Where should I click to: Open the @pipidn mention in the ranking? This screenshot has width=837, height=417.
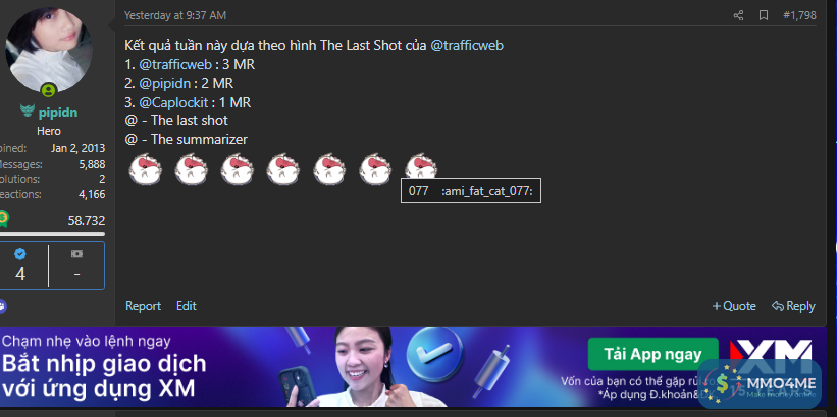165,83
